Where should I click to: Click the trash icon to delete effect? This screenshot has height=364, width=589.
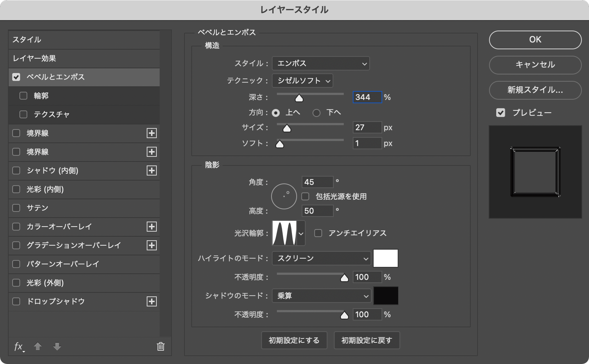click(x=161, y=346)
